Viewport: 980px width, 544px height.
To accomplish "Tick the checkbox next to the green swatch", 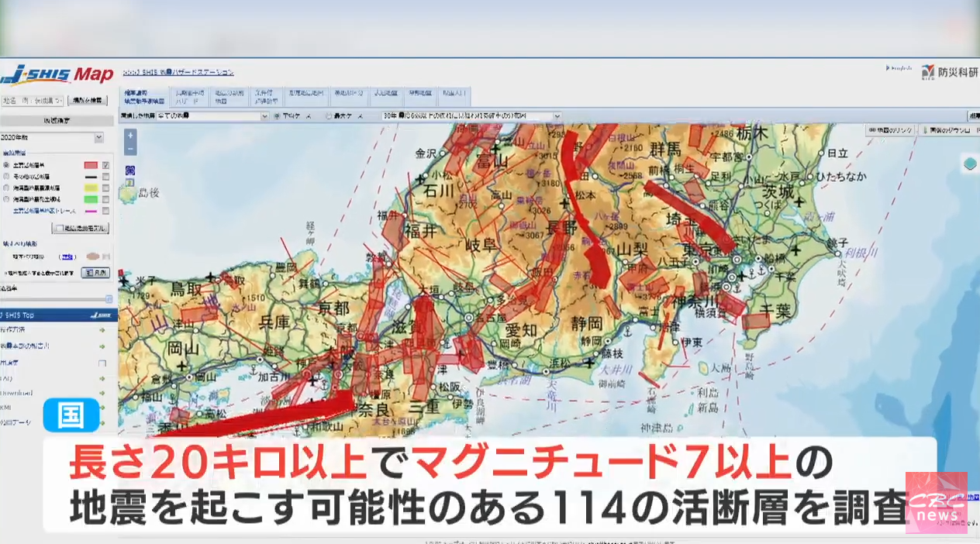I will (105, 199).
